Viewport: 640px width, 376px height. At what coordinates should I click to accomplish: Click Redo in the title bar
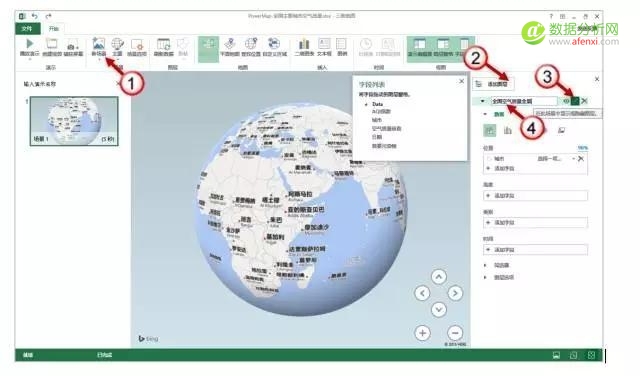[x=48, y=16]
